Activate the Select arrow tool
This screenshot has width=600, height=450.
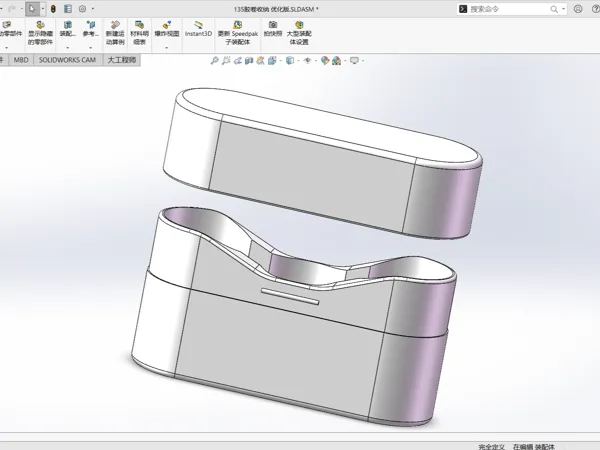point(32,9)
